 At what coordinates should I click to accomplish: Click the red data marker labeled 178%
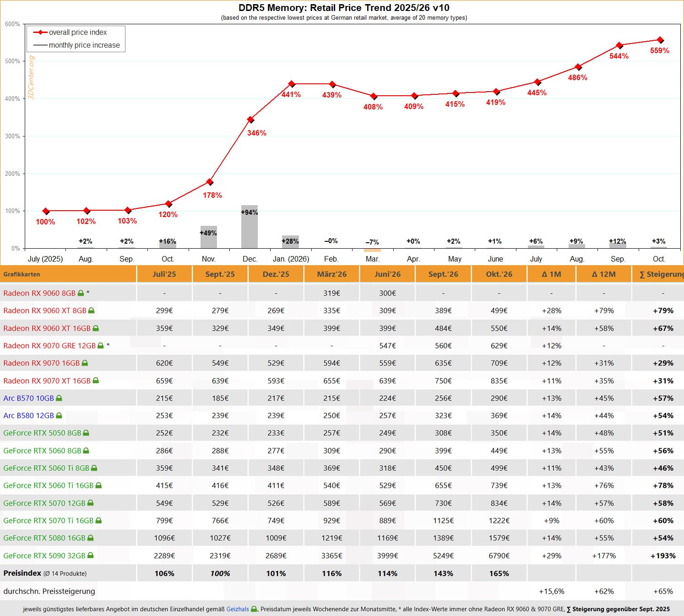[x=210, y=182]
